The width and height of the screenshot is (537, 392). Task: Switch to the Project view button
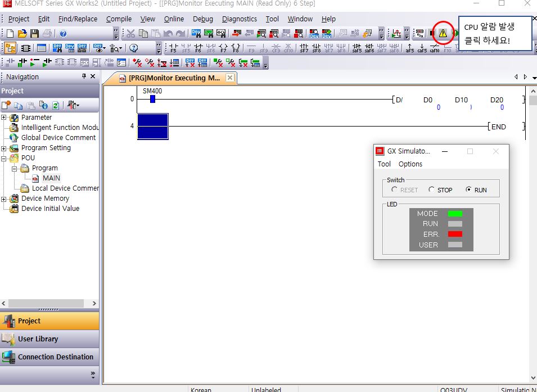pyautogui.click(x=49, y=321)
